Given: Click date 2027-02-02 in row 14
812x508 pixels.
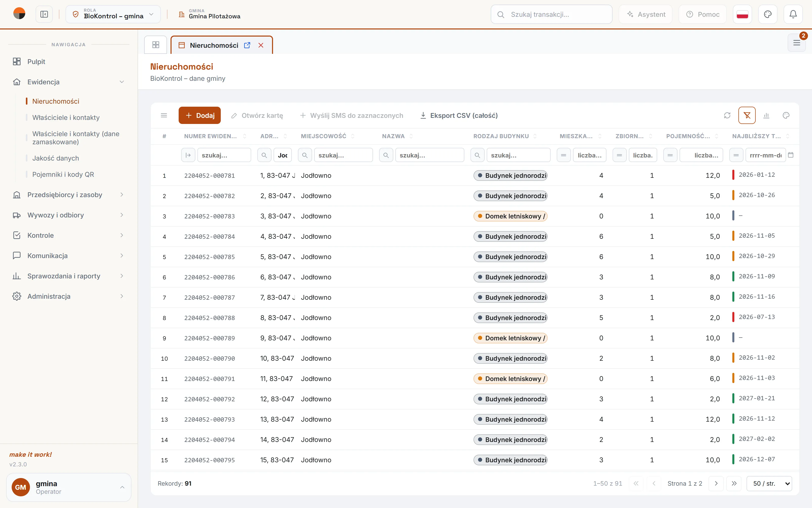Looking at the screenshot, I should tap(757, 439).
